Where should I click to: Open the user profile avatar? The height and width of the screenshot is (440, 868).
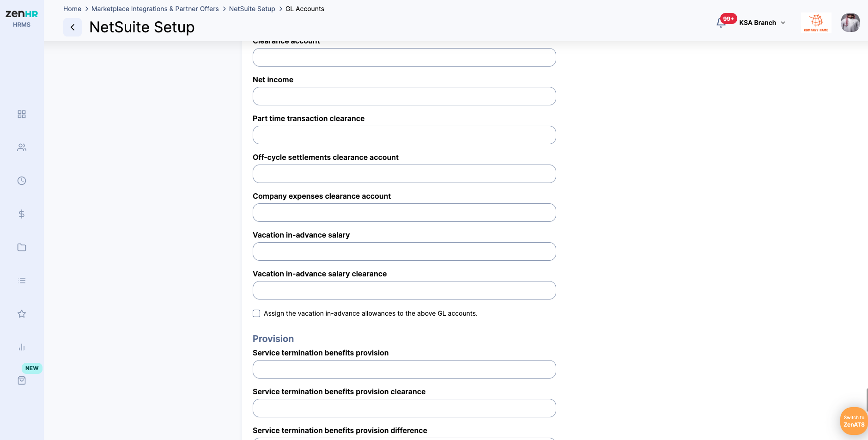click(850, 23)
